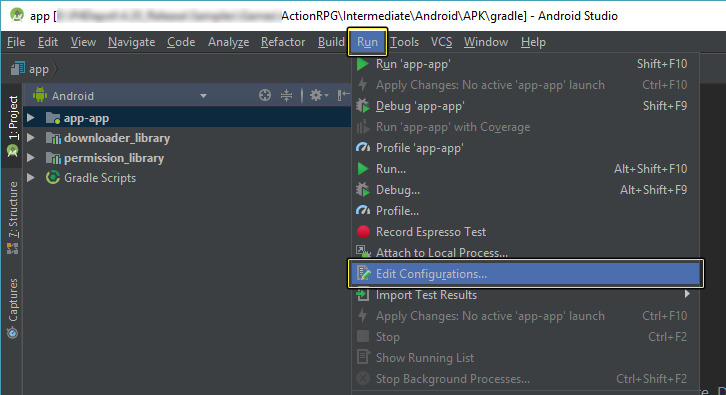Screen dimensions: 726x395
Task: Select Edit Configurations...
Action: click(x=525, y=274)
